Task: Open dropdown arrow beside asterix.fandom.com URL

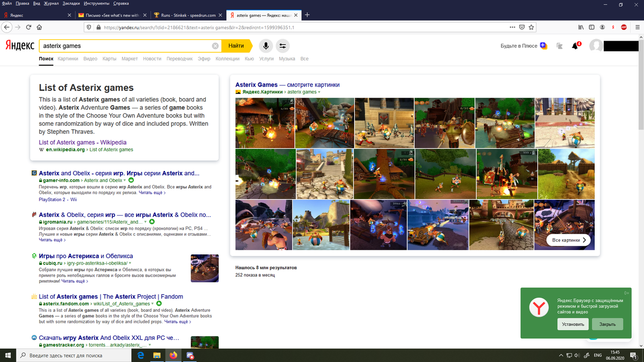Action: coord(152,304)
